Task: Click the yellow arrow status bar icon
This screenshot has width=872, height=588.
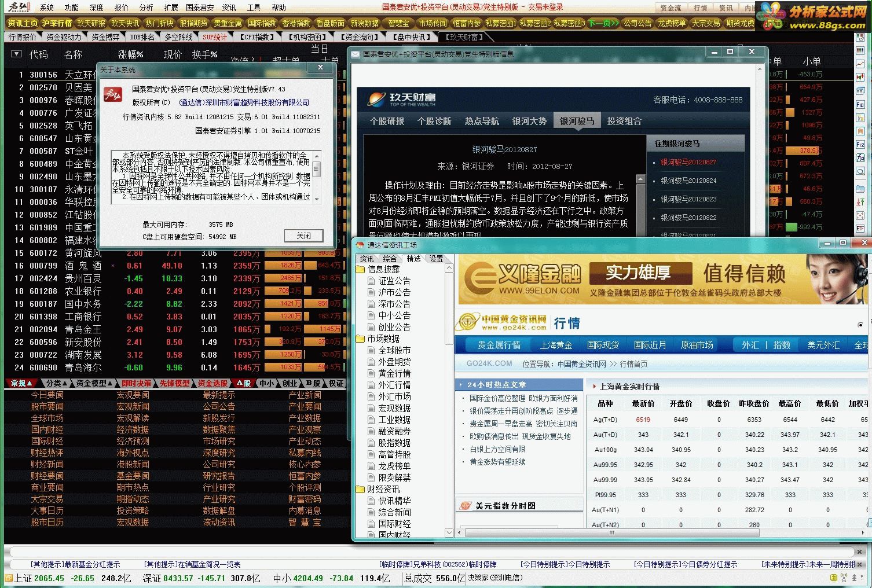Action: (x=834, y=578)
